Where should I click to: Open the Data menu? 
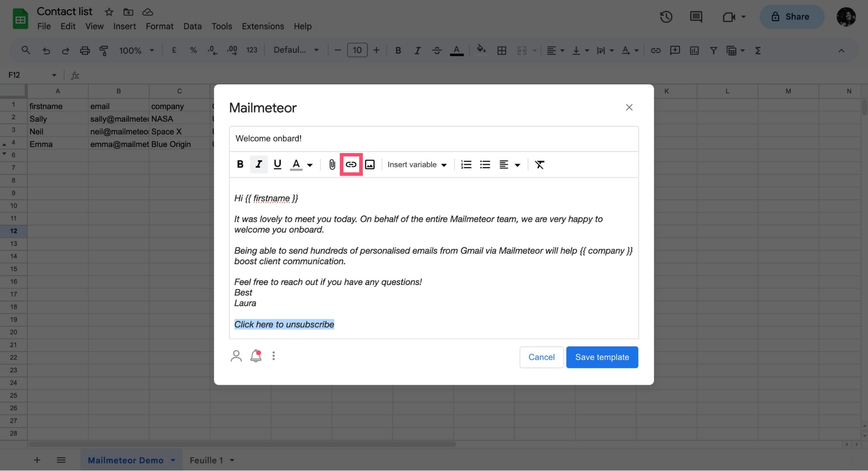click(192, 27)
